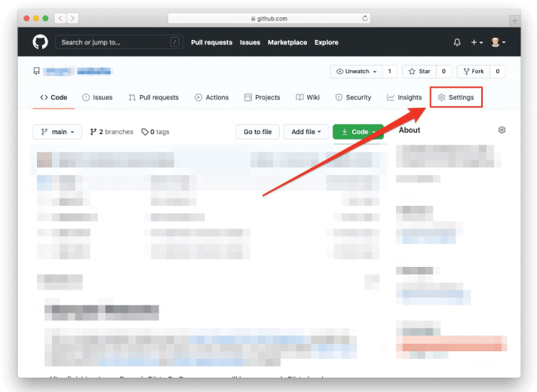Click the GitHub Octocat logo
The height and width of the screenshot is (392, 537).
(40, 42)
